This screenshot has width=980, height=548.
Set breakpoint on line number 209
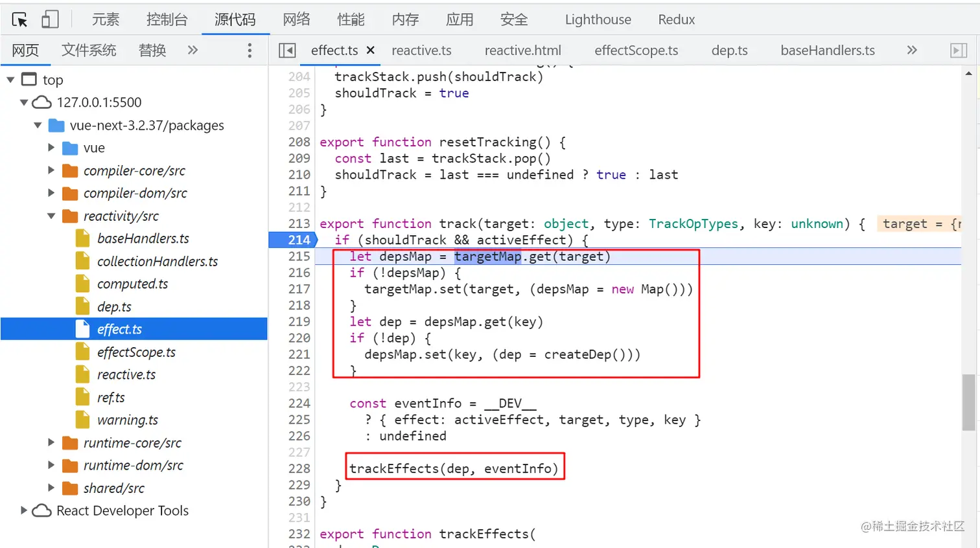point(299,158)
